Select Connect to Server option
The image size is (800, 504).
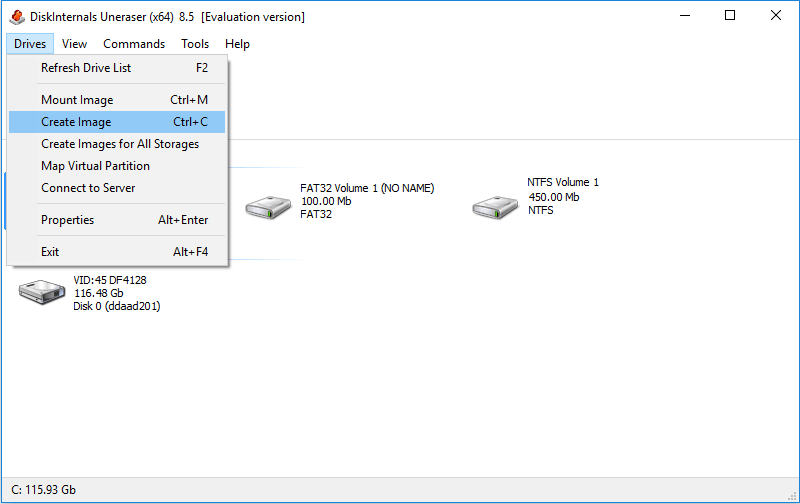pos(117,188)
